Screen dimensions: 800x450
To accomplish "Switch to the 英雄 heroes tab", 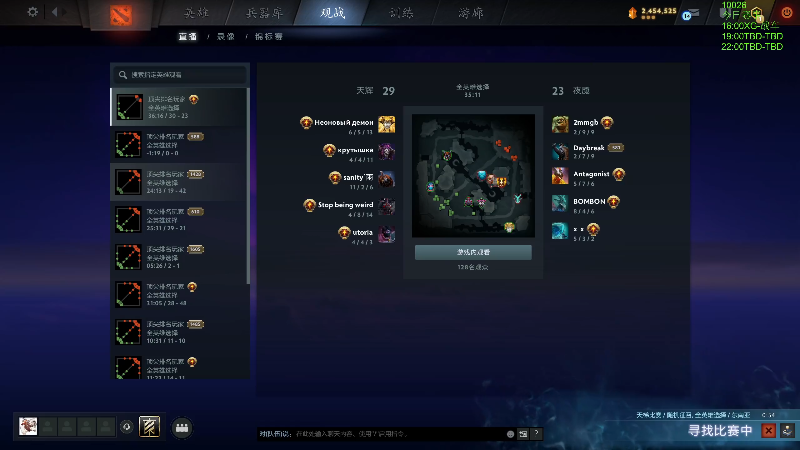I will (x=196, y=13).
